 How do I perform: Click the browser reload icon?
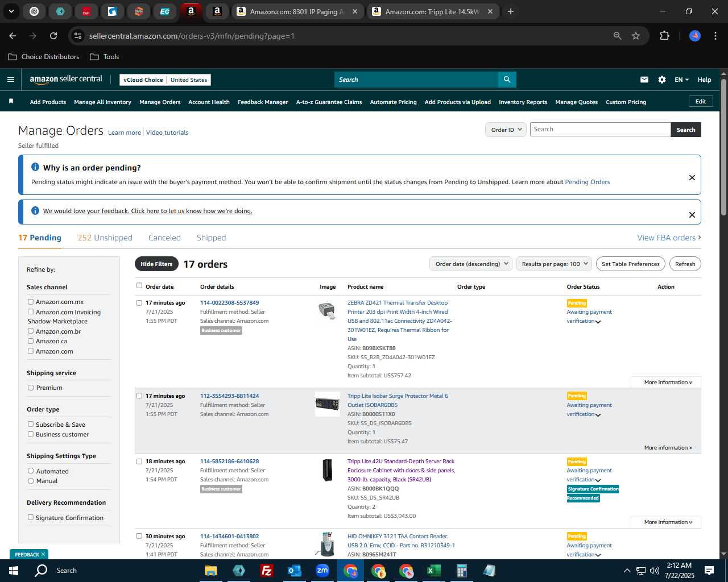pos(53,36)
